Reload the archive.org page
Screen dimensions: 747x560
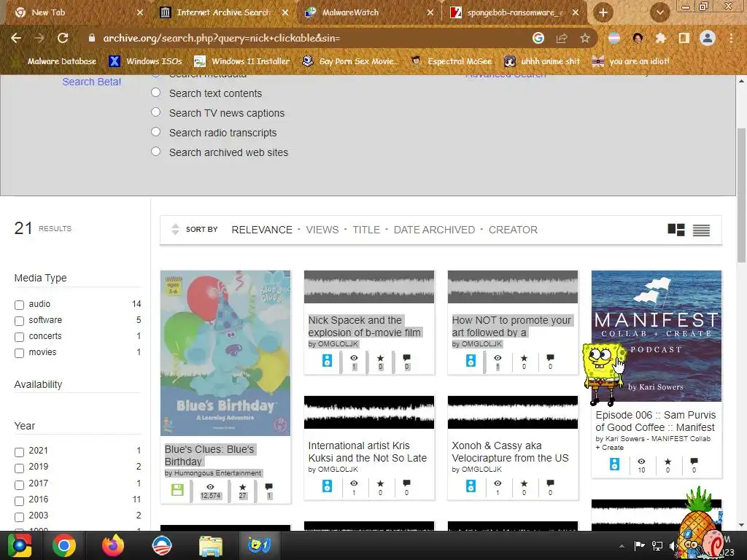[63, 38]
